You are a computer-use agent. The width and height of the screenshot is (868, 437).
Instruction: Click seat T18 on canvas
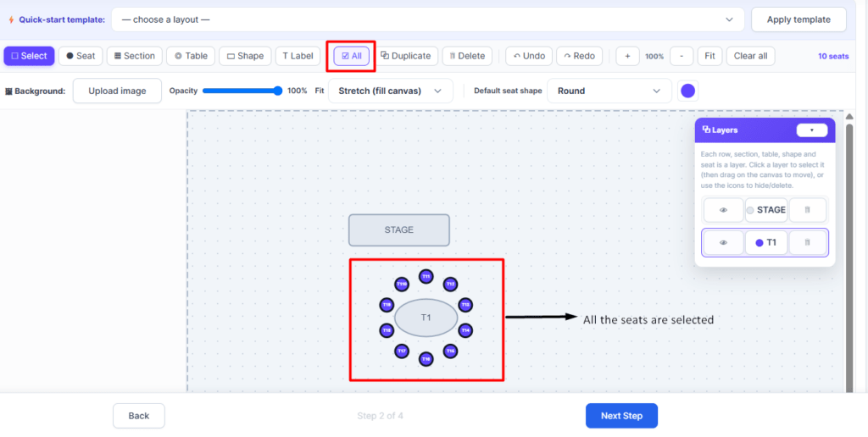click(387, 330)
